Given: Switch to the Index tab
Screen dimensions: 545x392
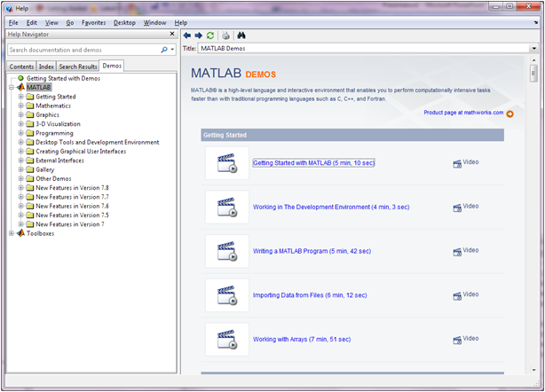Looking at the screenshot, I should pyautogui.click(x=46, y=67).
